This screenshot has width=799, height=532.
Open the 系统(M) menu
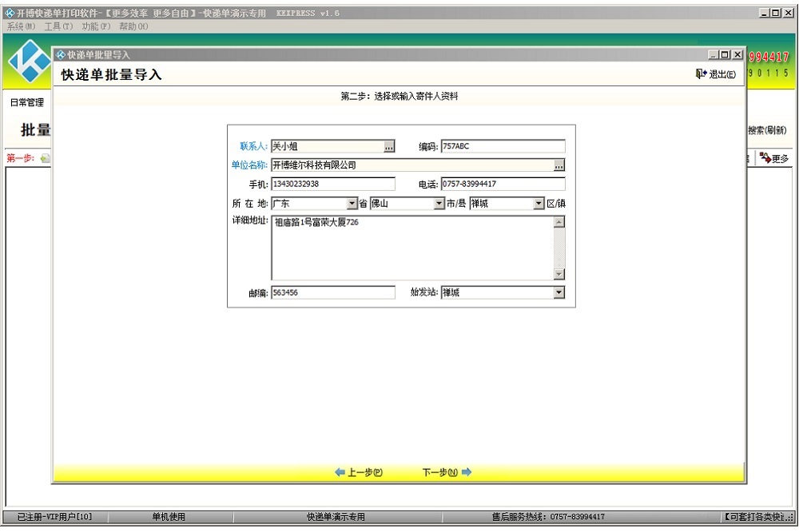point(21,26)
